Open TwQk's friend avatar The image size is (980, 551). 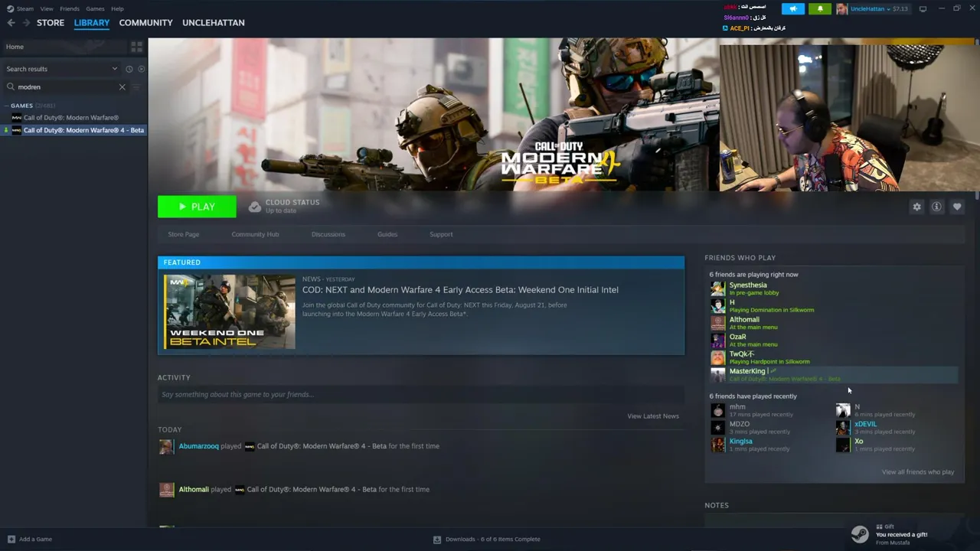717,357
